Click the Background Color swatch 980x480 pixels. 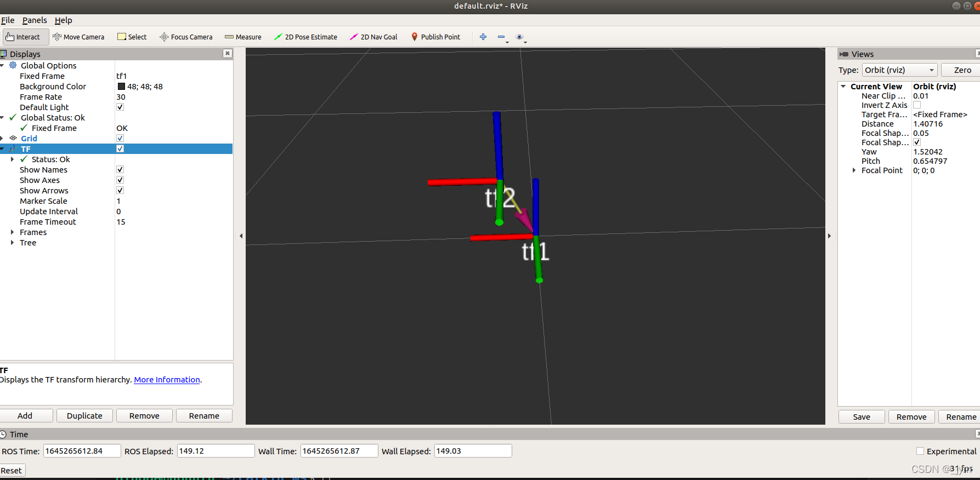[x=121, y=86]
